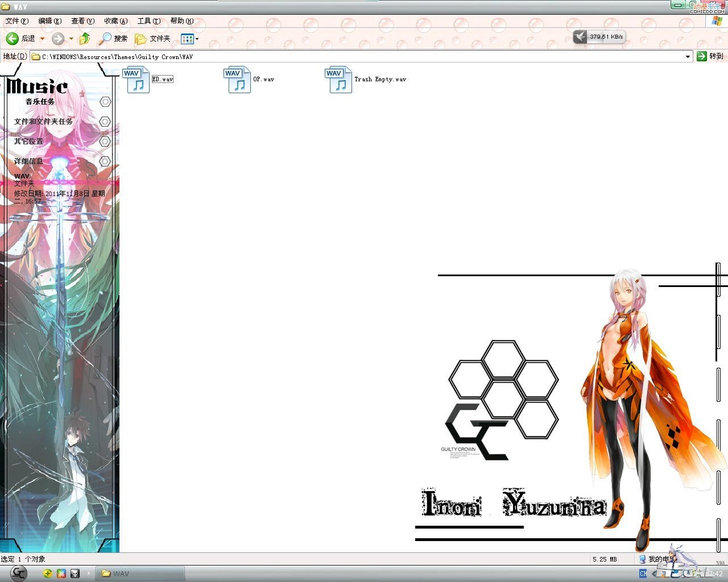Expand the address bar dropdown arrow

coord(688,56)
